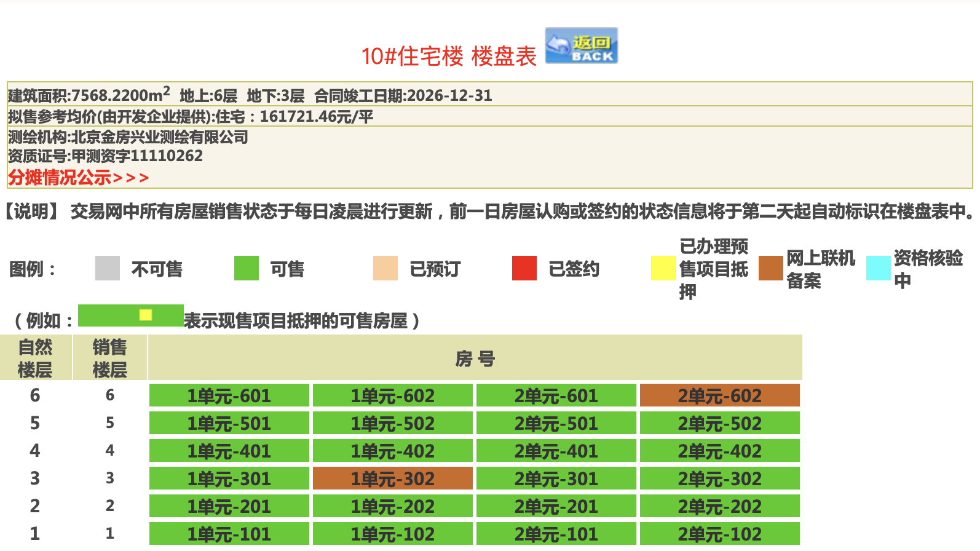Click the blue Back (返回) button icon

581,46
